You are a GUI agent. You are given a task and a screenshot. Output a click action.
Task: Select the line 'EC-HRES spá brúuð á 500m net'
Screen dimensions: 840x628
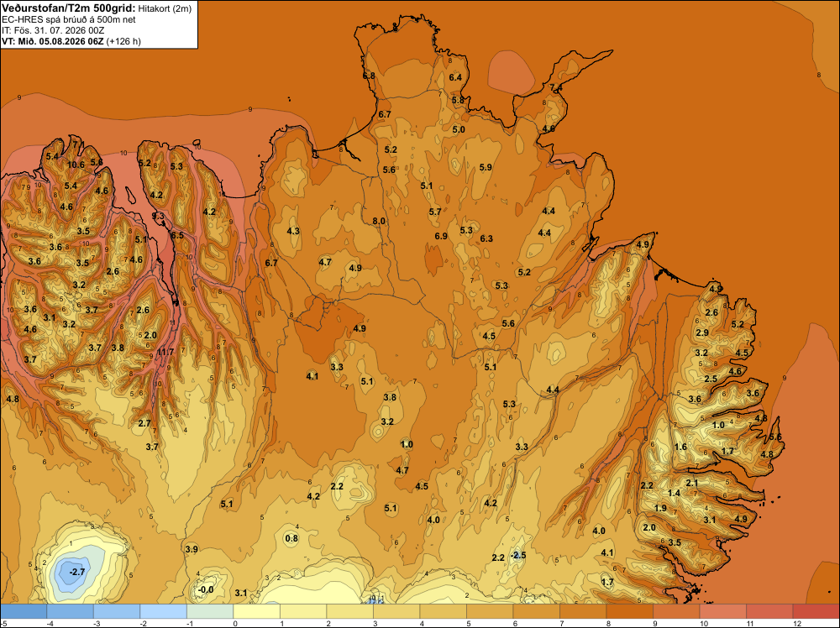(69, 20)
